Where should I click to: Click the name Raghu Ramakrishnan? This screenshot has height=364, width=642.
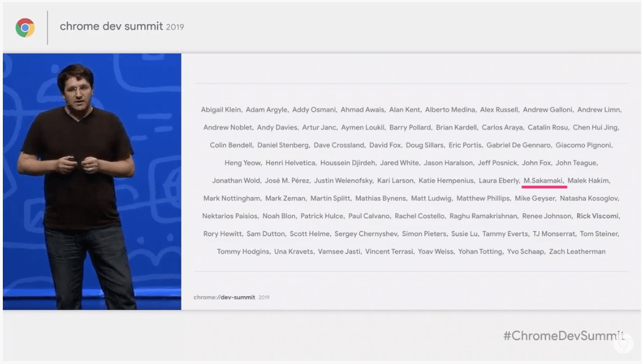click(483, 216)
